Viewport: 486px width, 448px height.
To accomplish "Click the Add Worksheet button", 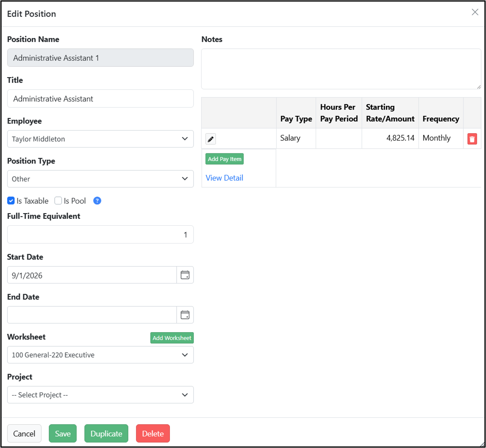I will 172,338.
